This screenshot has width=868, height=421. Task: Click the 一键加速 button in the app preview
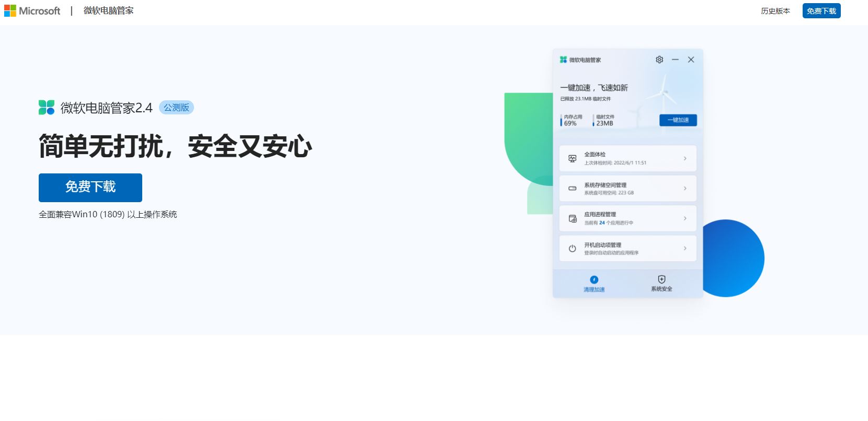(678, 120)
